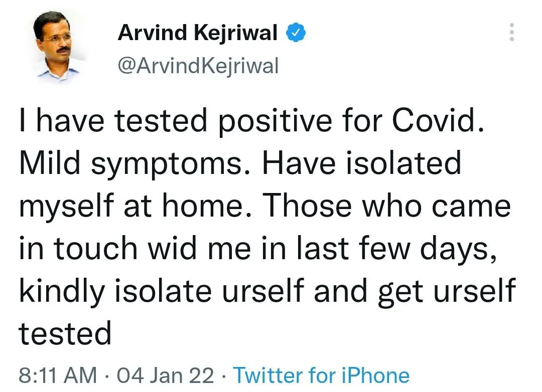The image size is (542, 392).
Task: Click the display name Arvind Kejriwal
Action: 198,33
